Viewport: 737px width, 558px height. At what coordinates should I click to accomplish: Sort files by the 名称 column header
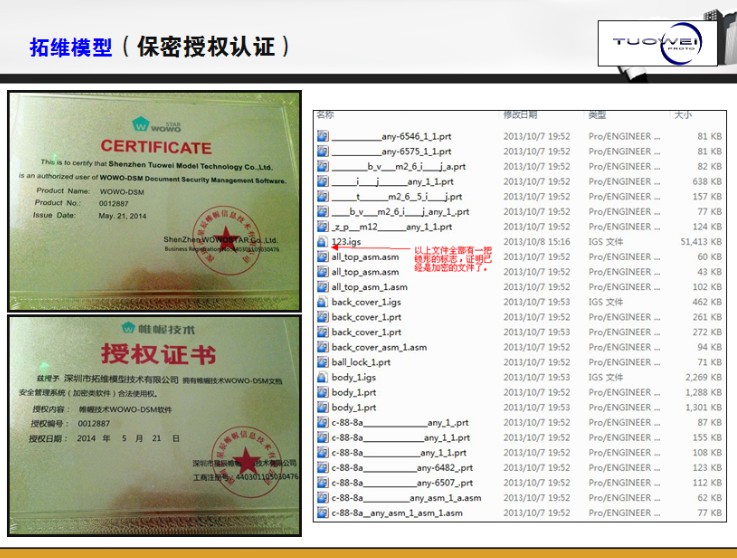(x=325, y=115)
